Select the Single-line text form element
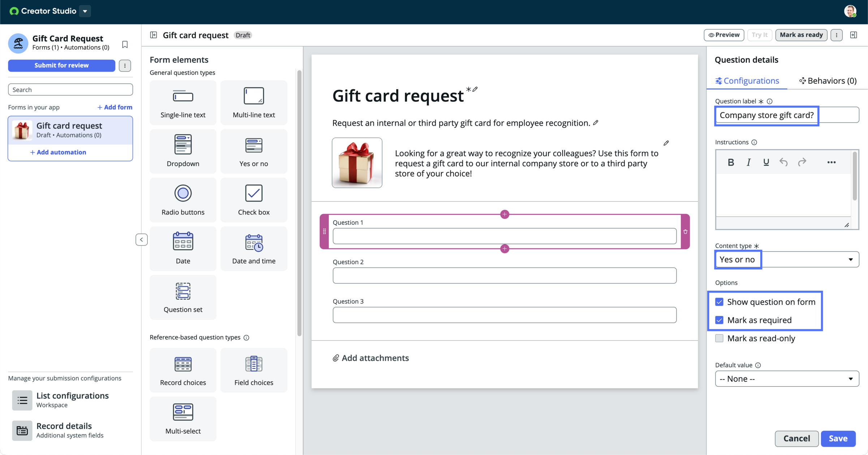The image size is (868, 455). (x=183, y=103)
